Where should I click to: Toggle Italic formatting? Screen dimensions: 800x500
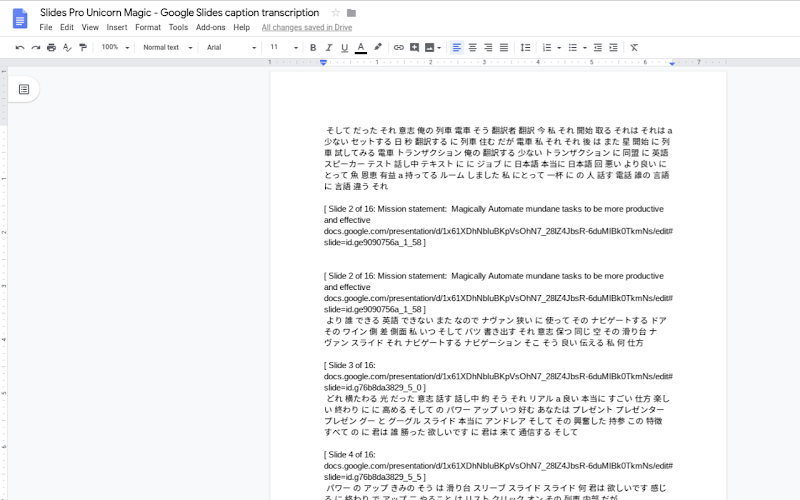click(329, 47)
